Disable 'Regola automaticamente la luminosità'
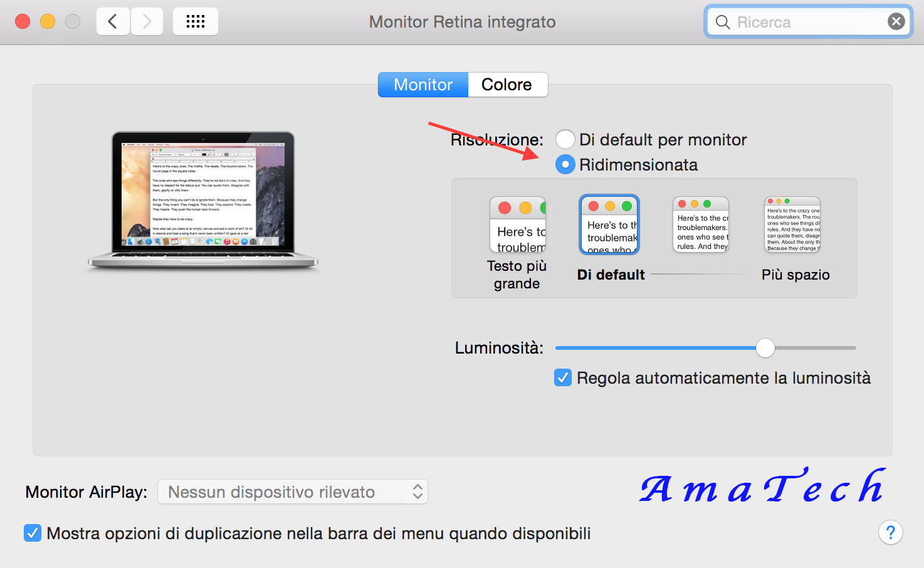The width and height of the screenshot is (924, 568). 562,377
